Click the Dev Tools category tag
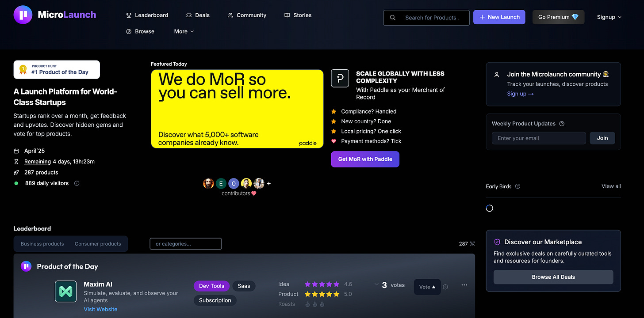This screenshot has height=318, width=644. (211, 286)
